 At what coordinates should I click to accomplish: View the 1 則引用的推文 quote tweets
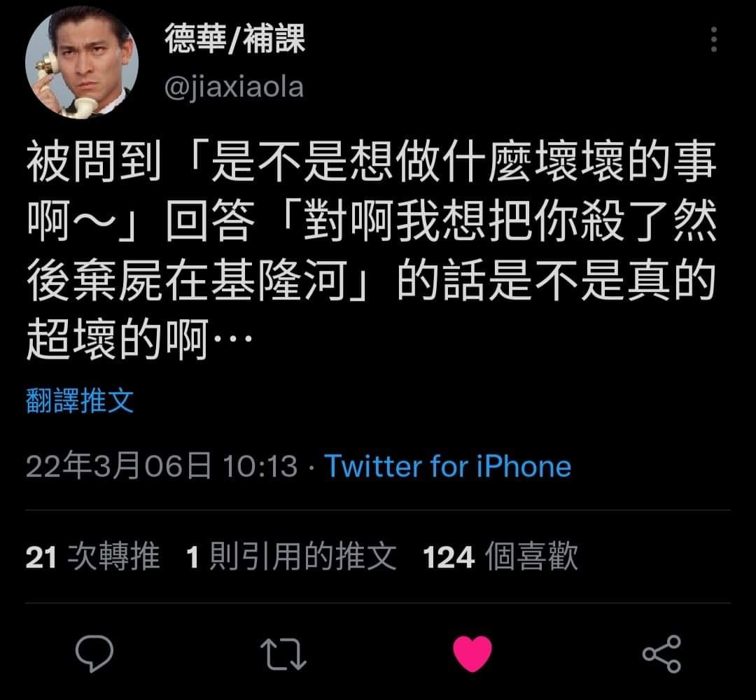[291, 556]
